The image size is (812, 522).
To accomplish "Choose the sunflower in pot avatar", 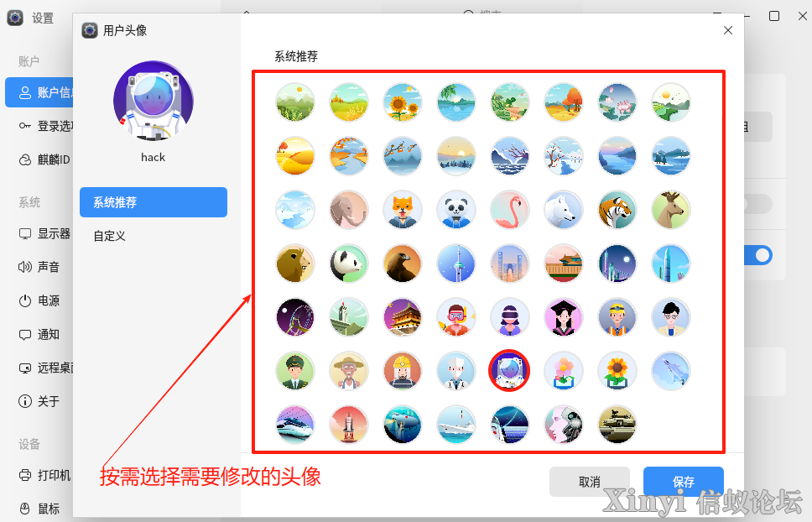I will pos(617,371).
